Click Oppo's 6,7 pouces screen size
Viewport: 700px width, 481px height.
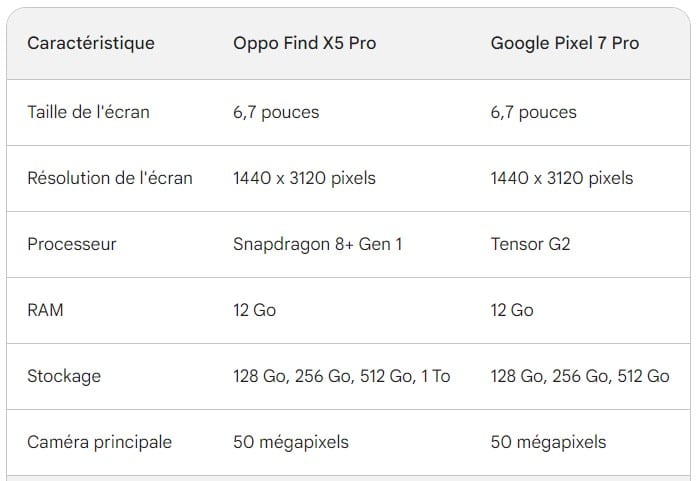pos(276,112)
